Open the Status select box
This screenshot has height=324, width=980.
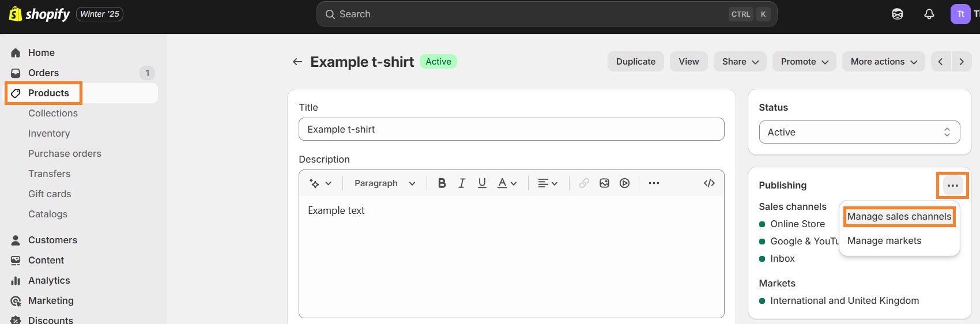coord(860,132)
